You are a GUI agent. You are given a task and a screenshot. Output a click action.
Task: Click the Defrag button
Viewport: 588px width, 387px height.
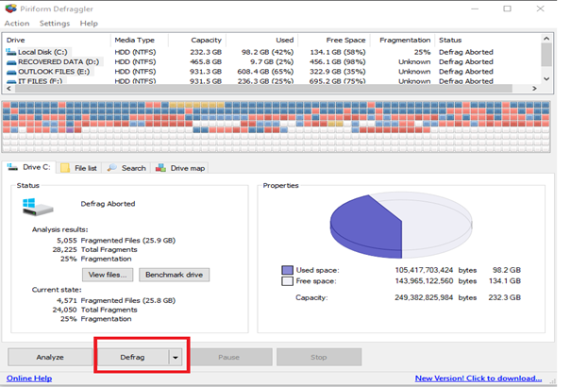point(132,357)
